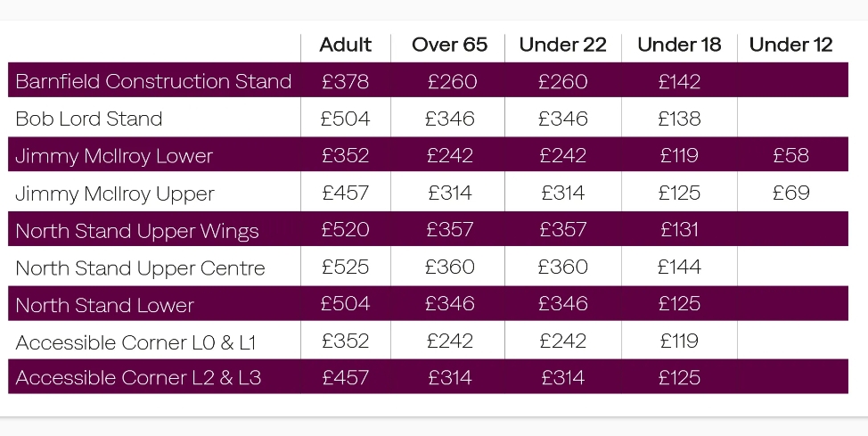The height and width of the screenshot is (436, 868).
Task: Click the £58 Under 12 price
Action: click(x=790, y=156)
